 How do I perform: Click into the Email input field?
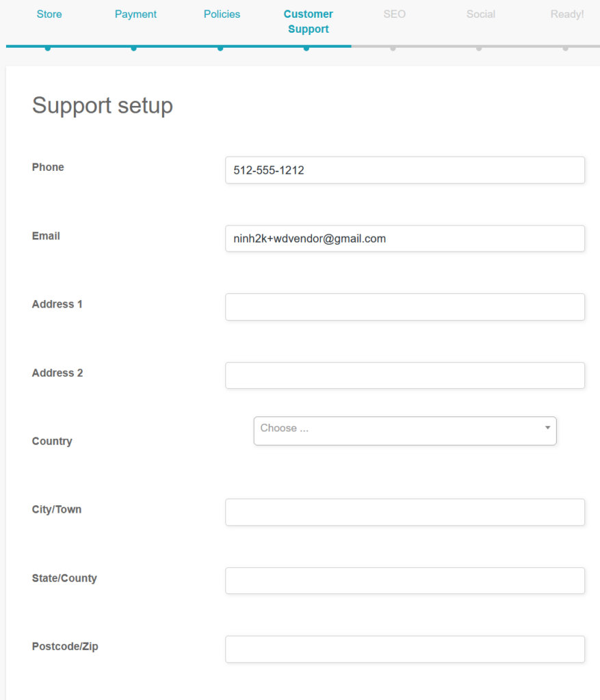coord(404,239)
